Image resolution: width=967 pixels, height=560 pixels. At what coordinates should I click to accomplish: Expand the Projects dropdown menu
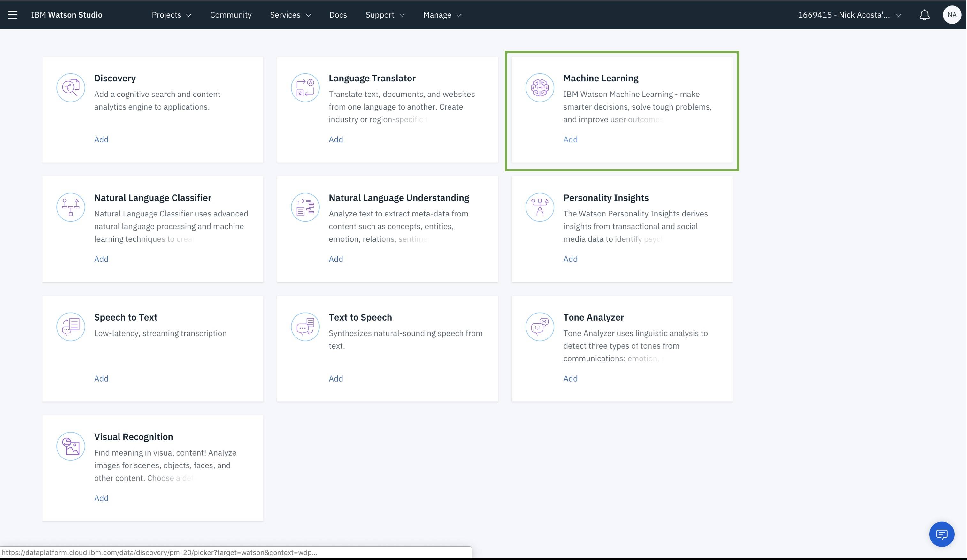172,15
